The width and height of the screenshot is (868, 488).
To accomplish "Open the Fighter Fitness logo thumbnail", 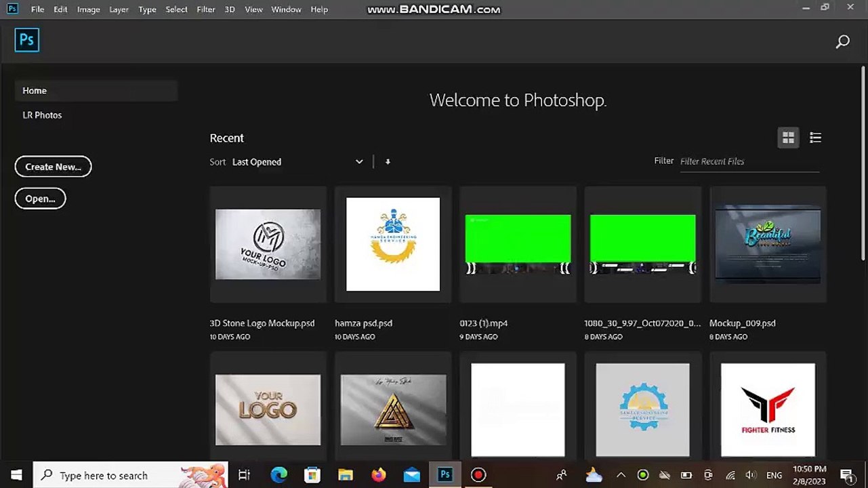I will [x=768, y=409].
